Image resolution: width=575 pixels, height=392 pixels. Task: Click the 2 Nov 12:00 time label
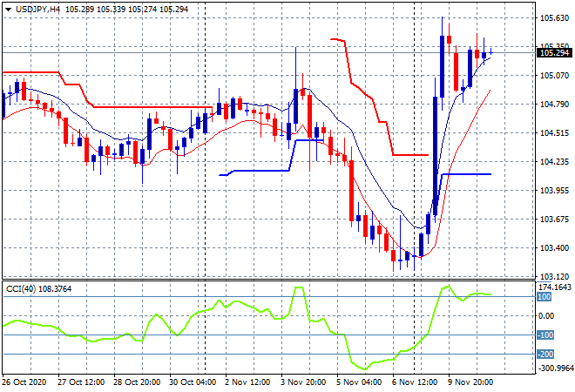coord(247,382)
